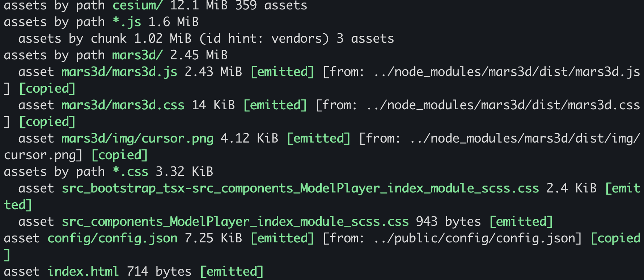This screenshot has height=280, width=644.
Task: Click the mars3d/mars3d.css asset name
Action: pyautogui.click(x=123, y=105)
